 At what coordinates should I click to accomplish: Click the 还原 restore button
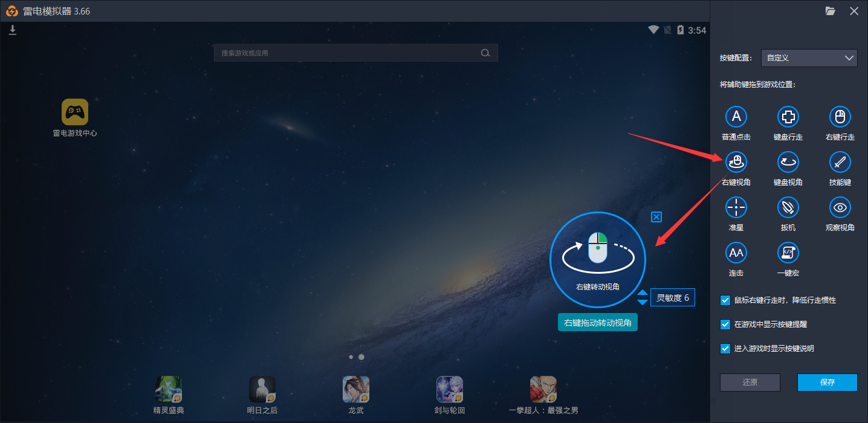[x=750, y=383]
